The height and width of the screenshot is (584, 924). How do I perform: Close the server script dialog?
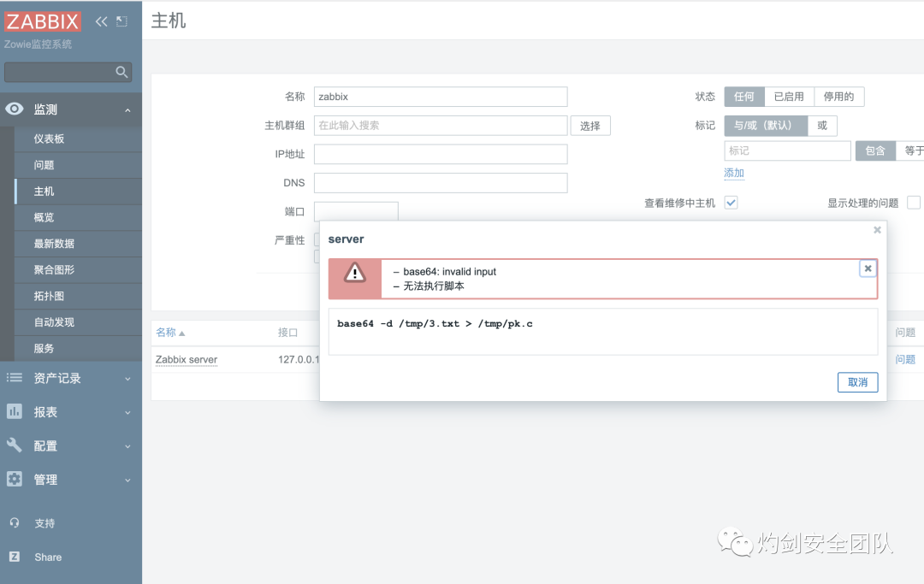[x=877, y=230]
